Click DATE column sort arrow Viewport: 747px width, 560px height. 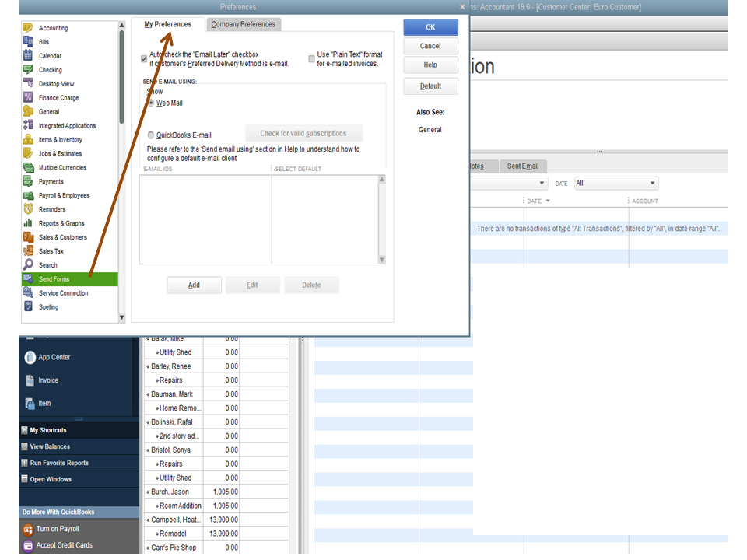(x=548, y=201)
